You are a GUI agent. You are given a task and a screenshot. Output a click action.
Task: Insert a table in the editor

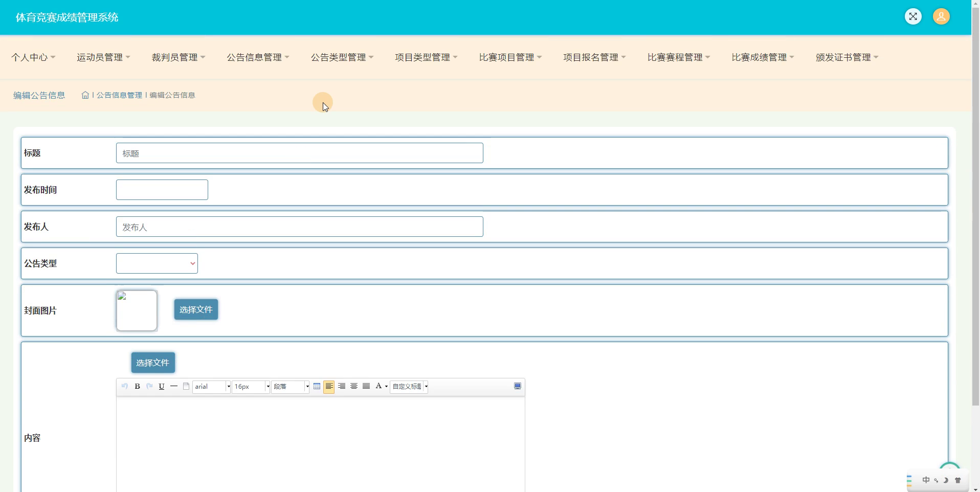pos(317,386)
